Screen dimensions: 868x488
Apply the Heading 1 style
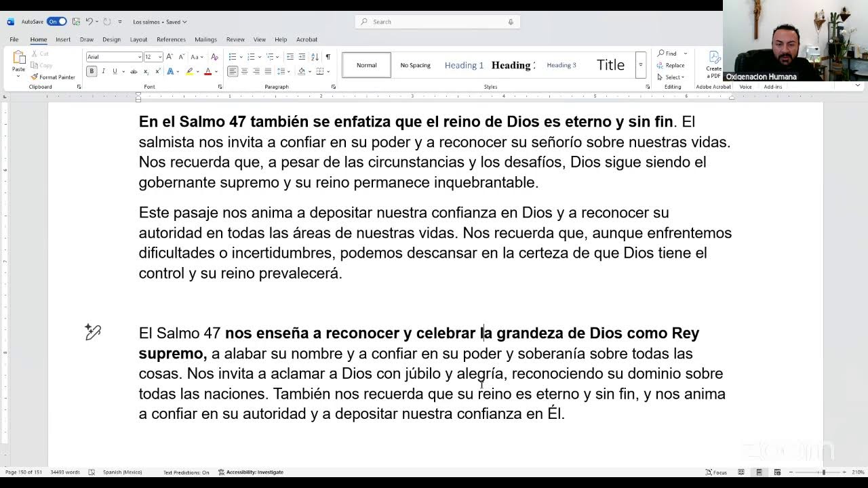tap(464, 65)
